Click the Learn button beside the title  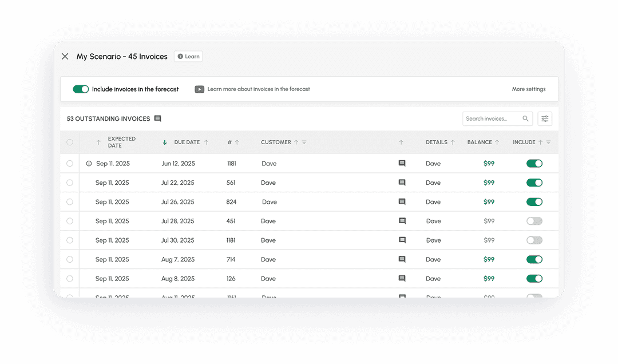coord(188,57)
